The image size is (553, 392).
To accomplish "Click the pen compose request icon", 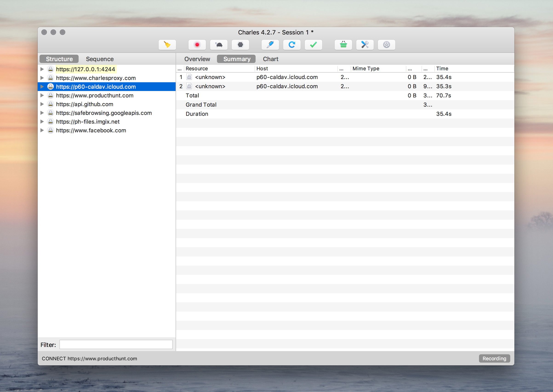I will point(270,45).
